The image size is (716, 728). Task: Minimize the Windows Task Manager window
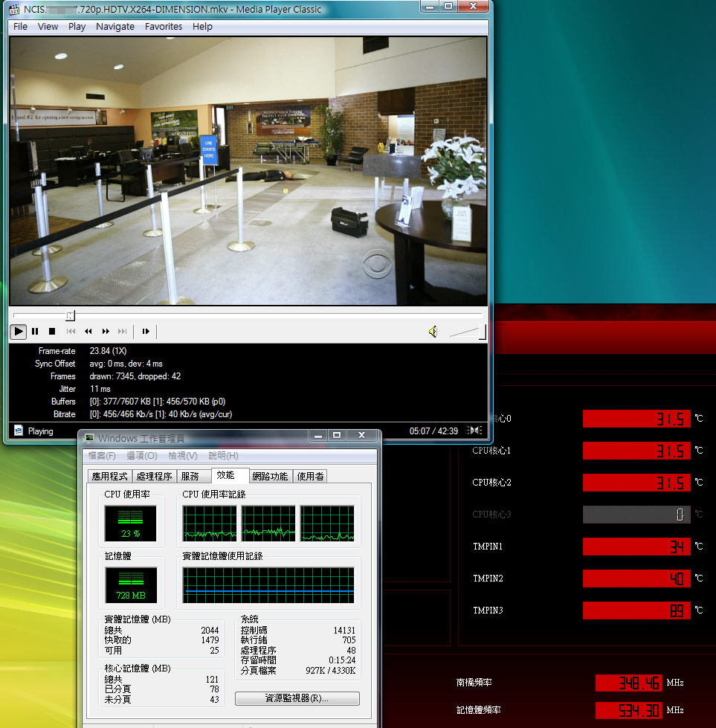pos(318,436)
